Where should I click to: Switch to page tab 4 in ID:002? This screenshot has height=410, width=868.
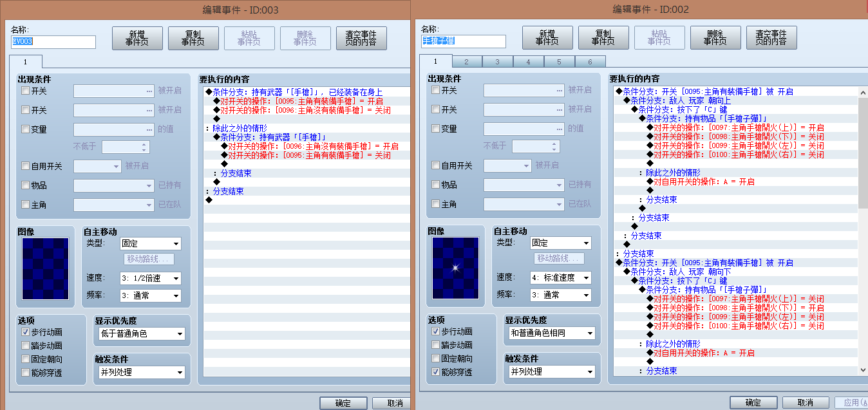pos(529,62)
